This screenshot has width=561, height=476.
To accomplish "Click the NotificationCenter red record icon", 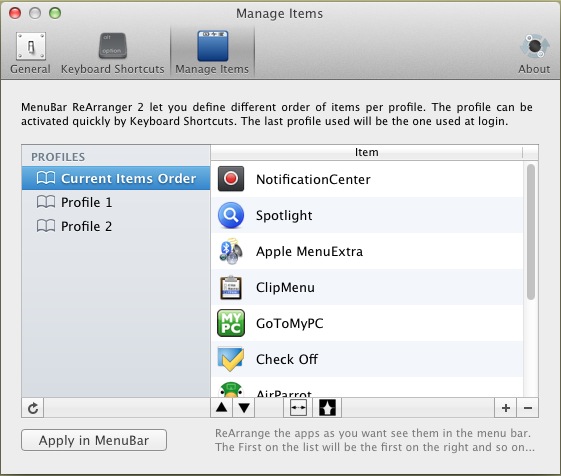I will [x=231, y=179].
